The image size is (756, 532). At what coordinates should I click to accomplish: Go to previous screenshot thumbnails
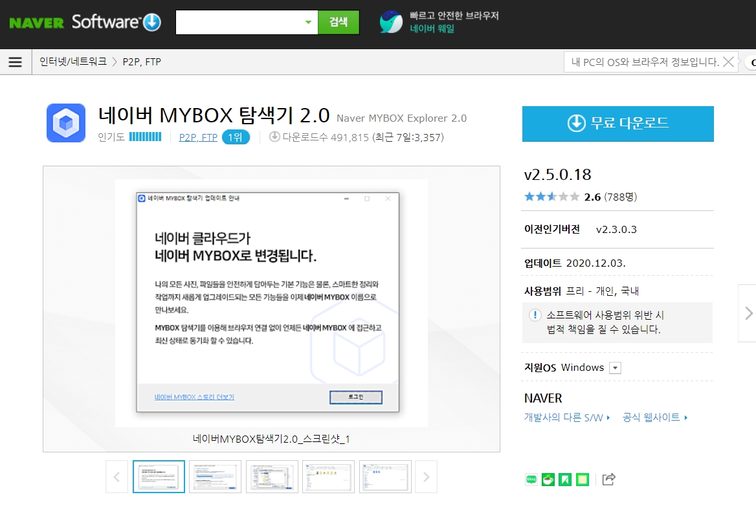click(117, 476)
